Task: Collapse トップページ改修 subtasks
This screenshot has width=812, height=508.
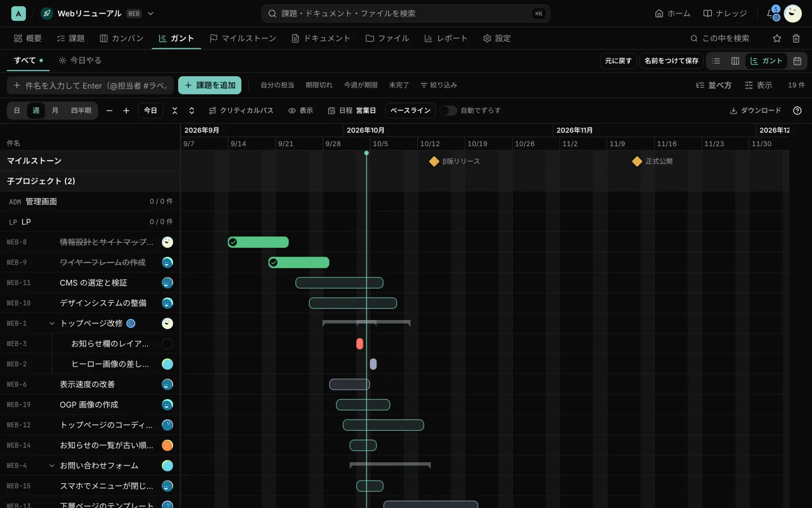Action: pos(52,324)
